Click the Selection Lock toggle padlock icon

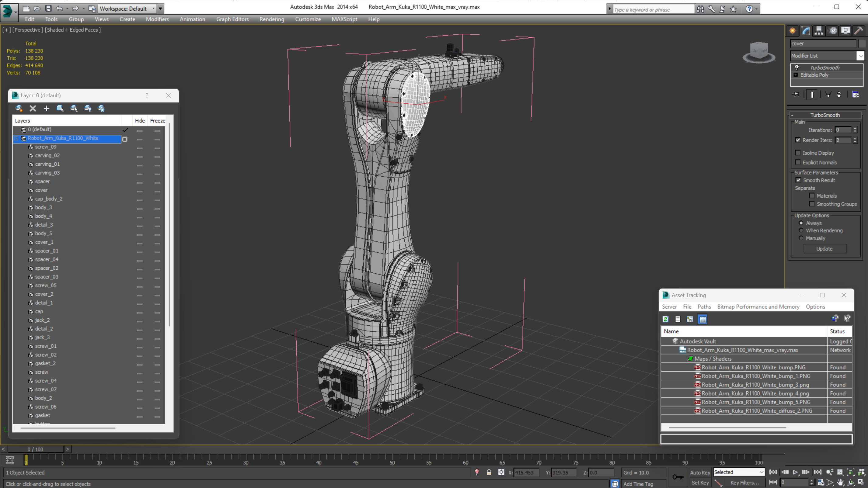tap(489, 472)
